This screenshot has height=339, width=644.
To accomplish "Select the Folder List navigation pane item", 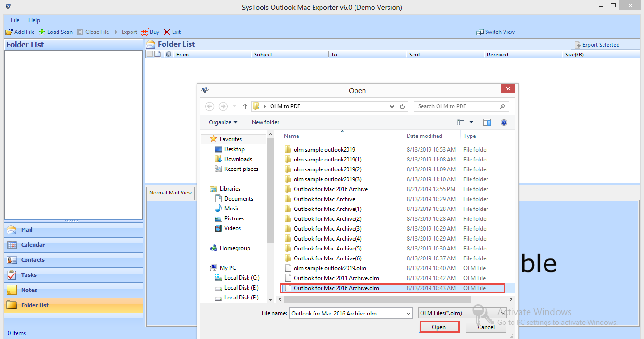I will click(x=74, y=305).
